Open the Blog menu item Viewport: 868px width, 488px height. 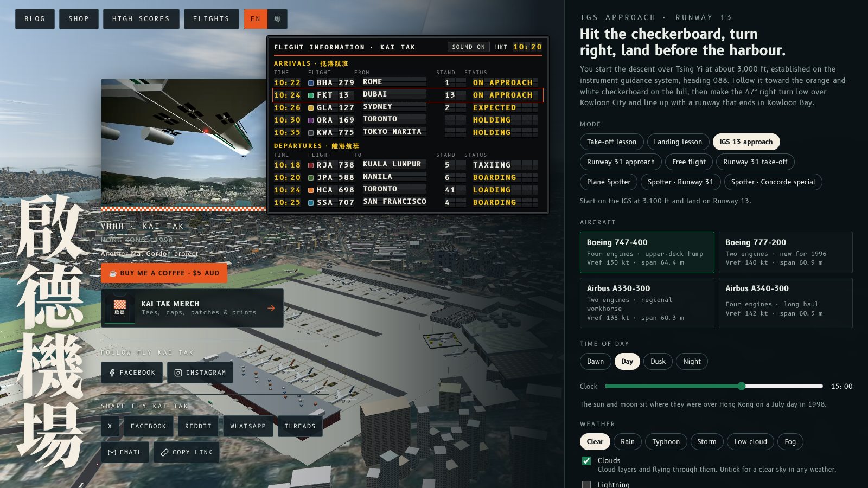35,19
